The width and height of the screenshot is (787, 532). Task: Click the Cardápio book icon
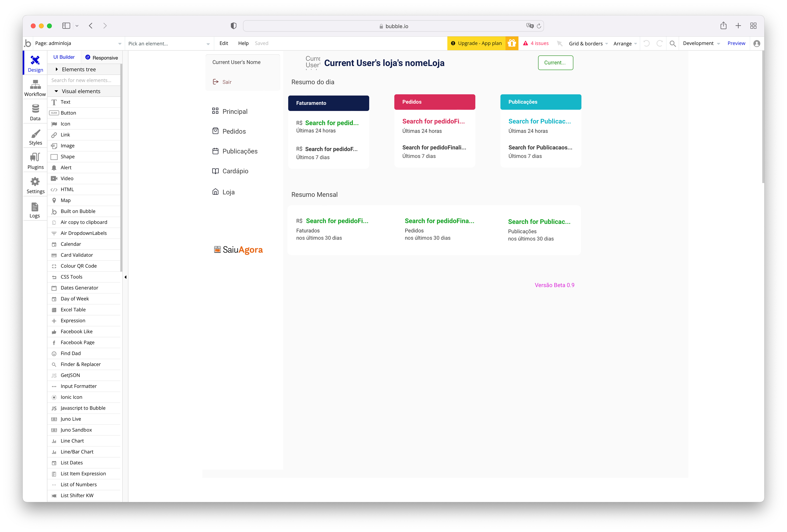(x=215, y=171)
